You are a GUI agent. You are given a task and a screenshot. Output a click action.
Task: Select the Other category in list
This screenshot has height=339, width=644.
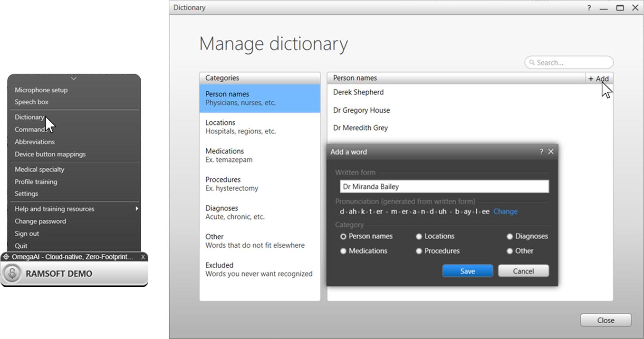260,241
